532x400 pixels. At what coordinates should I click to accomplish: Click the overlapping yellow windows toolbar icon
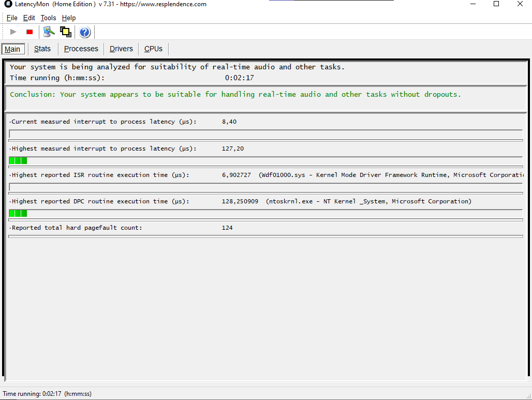point(65,32)
